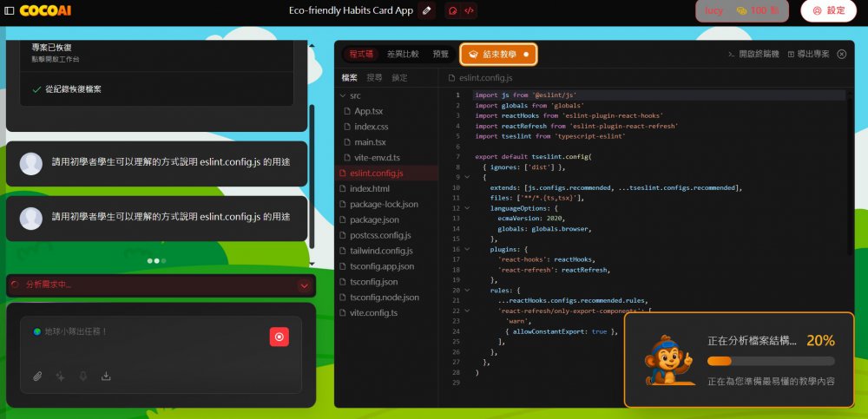
Task: Expand the 分析需求中 status chevron
Action: pos(304,285)
